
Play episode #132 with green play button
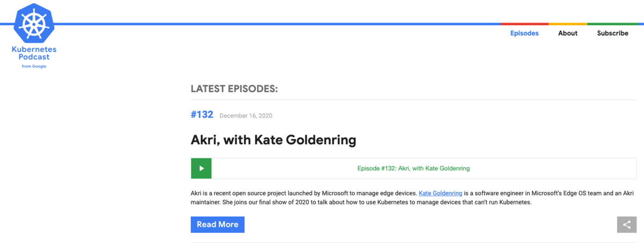coord(201,168)
